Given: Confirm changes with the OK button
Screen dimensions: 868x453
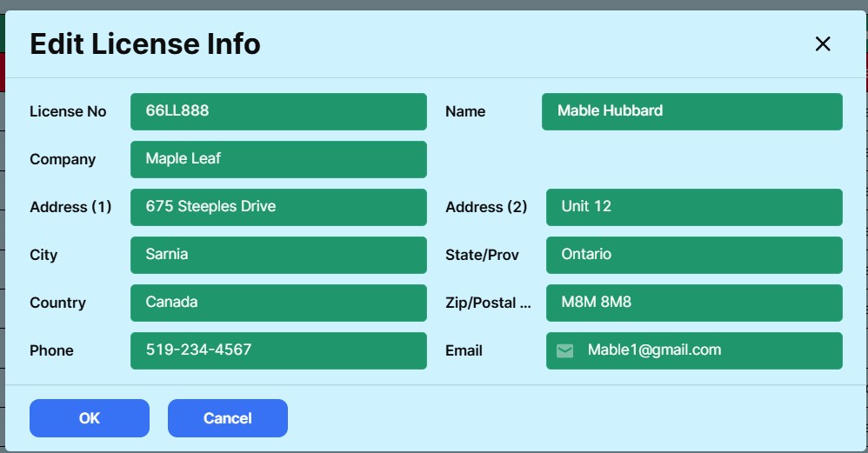Looking at the screenshot, I should pyautogui.click(x=89, y=418).
